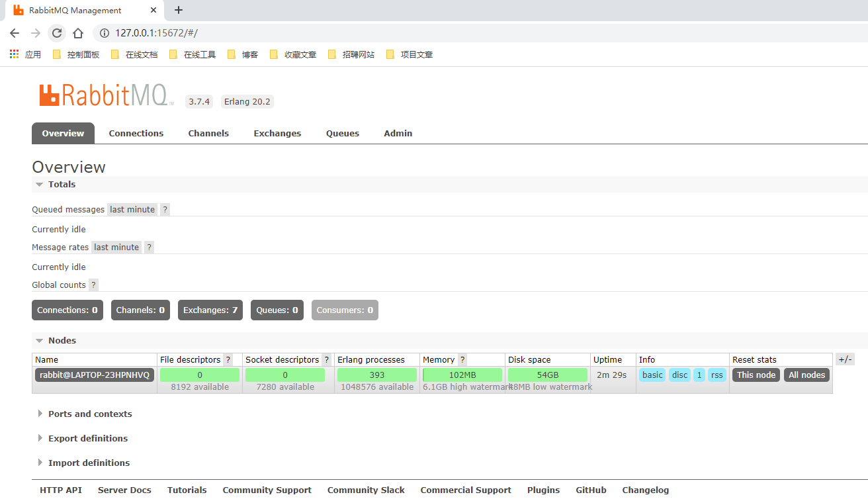Go to the Admin tab
868x501 pixels.
pos(398,133)
